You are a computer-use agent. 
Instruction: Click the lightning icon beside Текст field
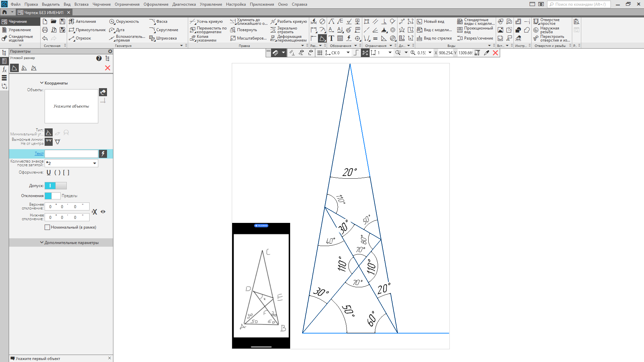click(x=103, y=154)
